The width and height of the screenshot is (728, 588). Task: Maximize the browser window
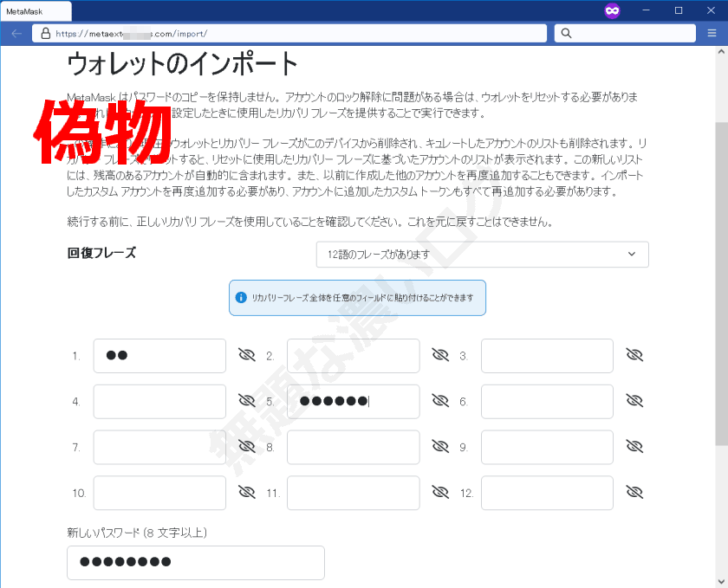click(x=679, y=10)
